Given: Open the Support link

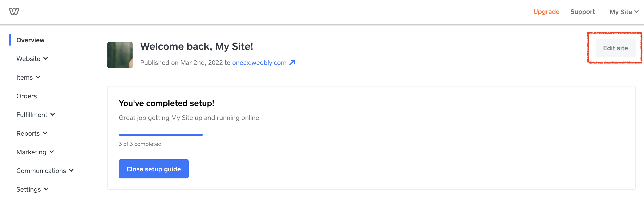Looking at the screenshot, I should coord(582,12).
